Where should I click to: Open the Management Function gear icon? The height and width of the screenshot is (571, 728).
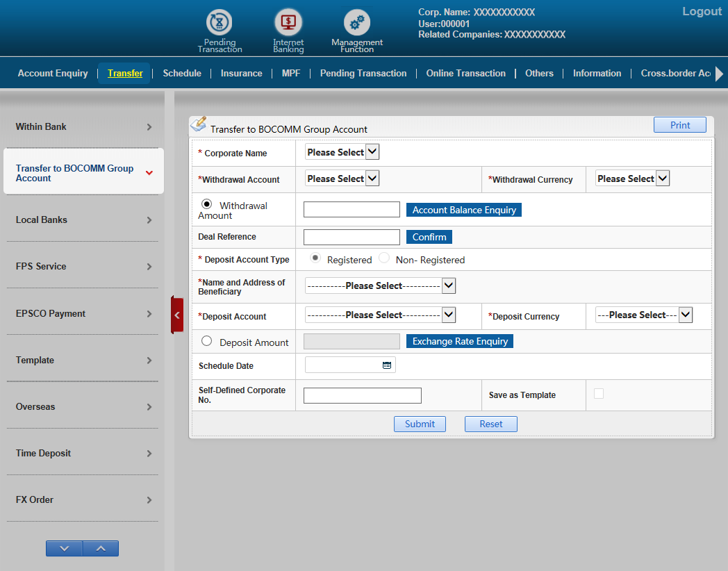(356, 23)
